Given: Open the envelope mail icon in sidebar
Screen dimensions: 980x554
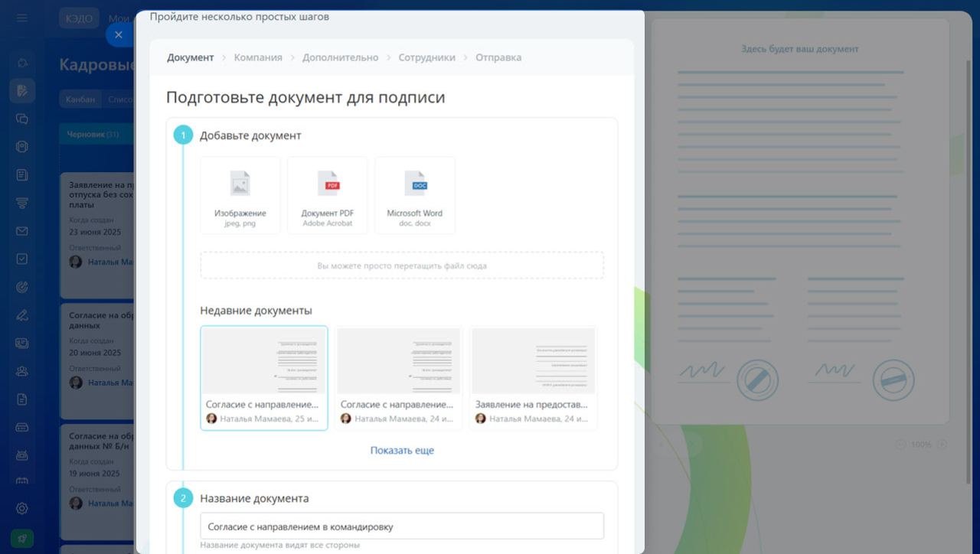Looking at the screenshot, I should pos(22,231).
